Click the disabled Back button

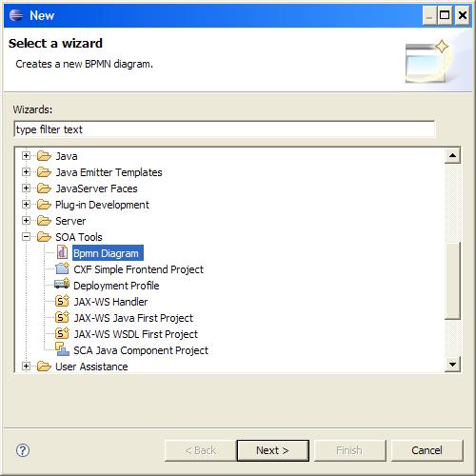point(201,450)
